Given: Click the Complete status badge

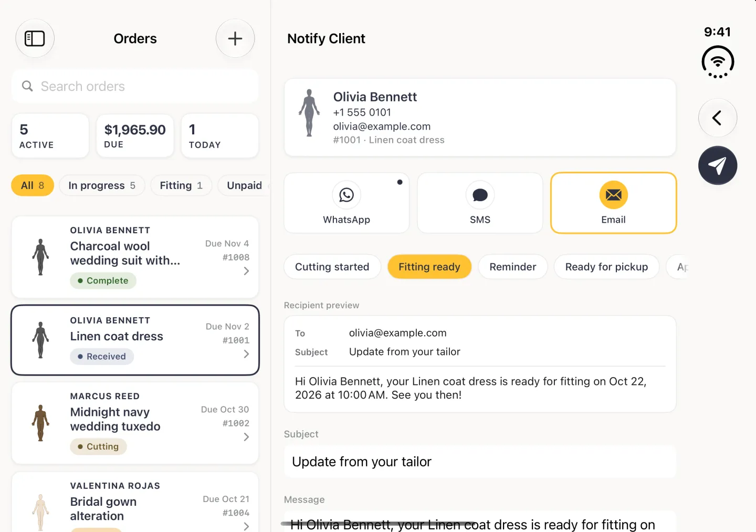Looking at the screenshot, I should tap(103, 280).
